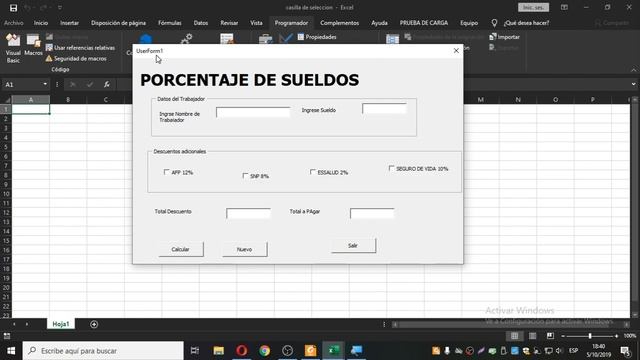Close the UserForm1 dialog

tap(456, 51)
